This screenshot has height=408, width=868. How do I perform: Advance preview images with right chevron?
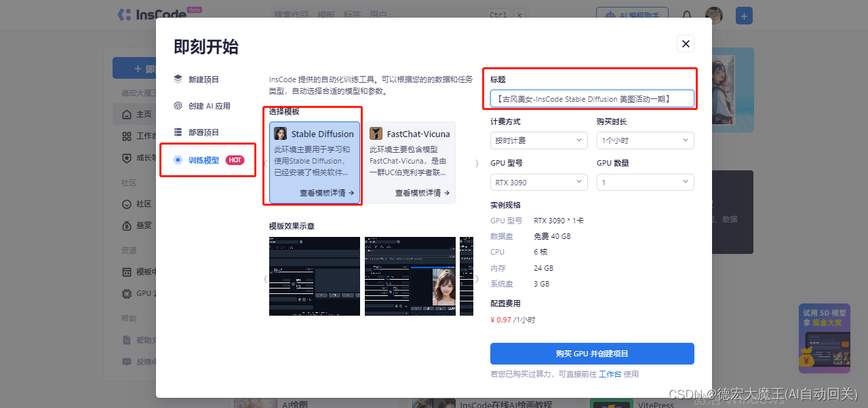pyautogui.click(x=477, y=278)
